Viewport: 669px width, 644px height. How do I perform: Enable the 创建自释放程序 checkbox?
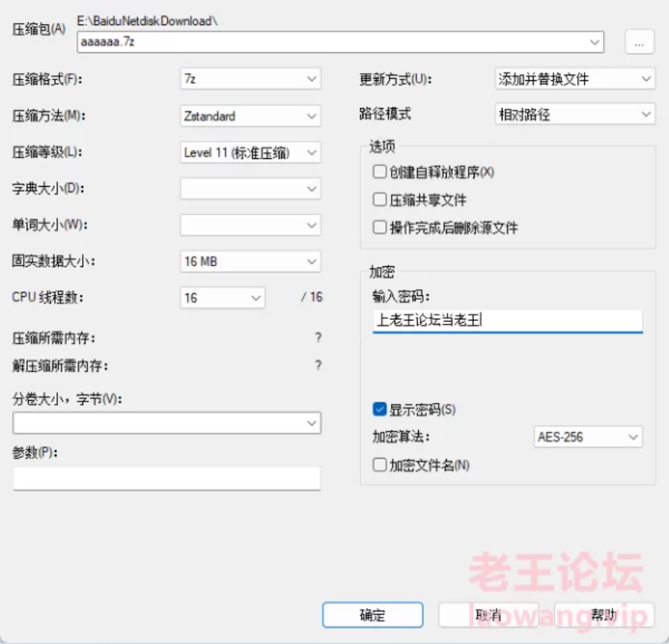[x=380, y=171]
